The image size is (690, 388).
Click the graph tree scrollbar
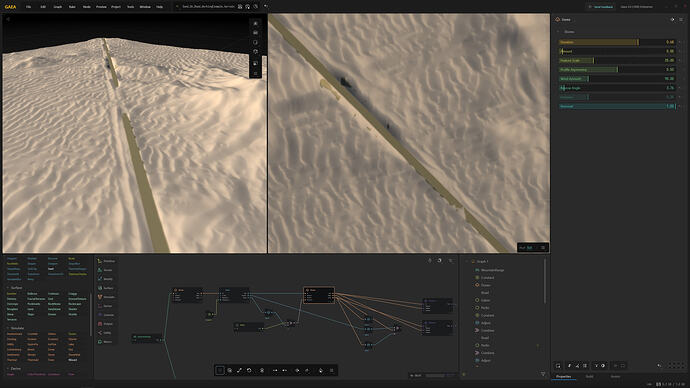click(x=545, y=281)
